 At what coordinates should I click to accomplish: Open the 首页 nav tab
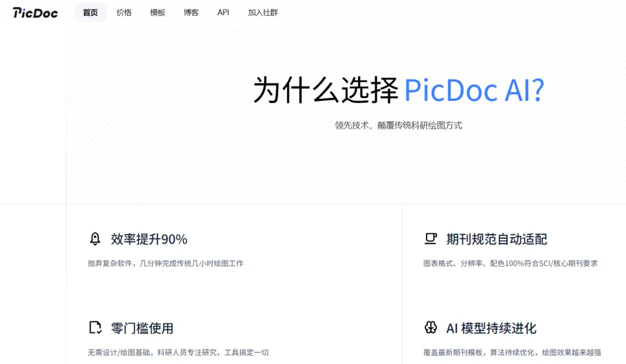[90, 12]
